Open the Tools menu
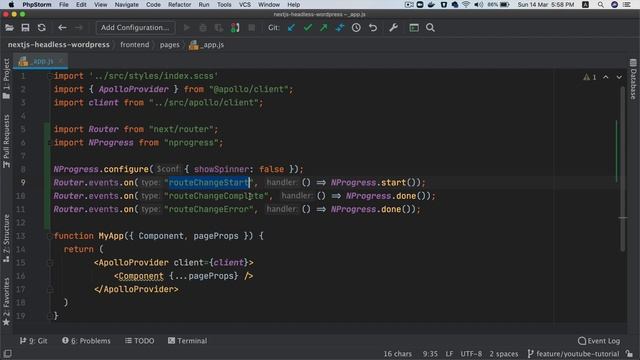The width and height of the screenshot is (640, 360). coord(224,4)
